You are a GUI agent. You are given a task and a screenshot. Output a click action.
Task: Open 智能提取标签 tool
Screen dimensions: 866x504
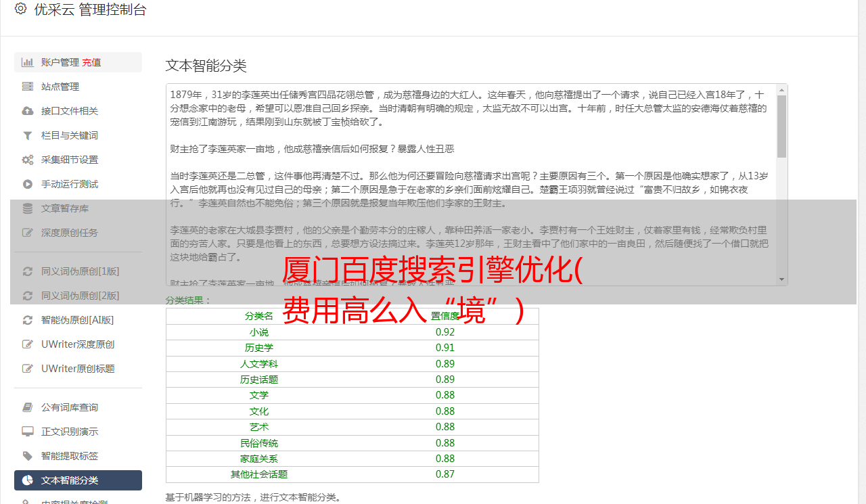(78, 456)
